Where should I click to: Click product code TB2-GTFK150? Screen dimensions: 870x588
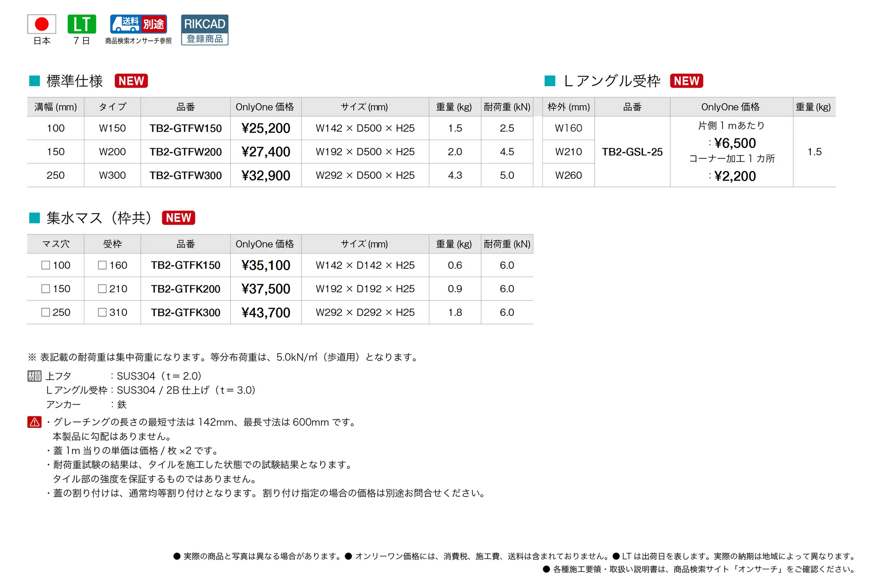point(186,265)
